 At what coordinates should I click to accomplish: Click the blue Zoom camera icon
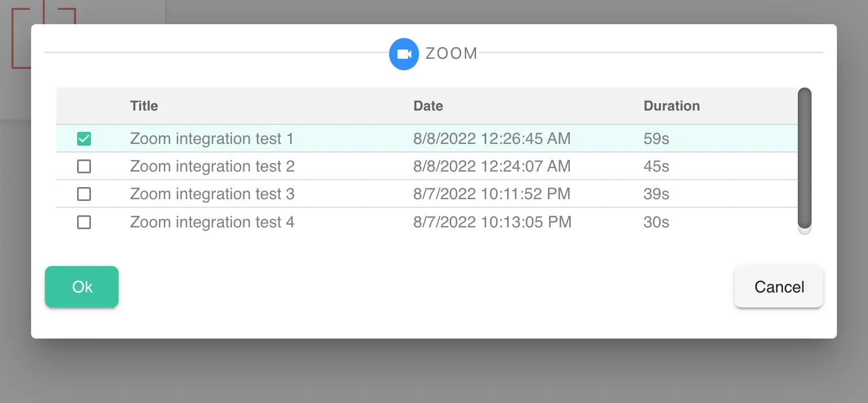[404, 54]
